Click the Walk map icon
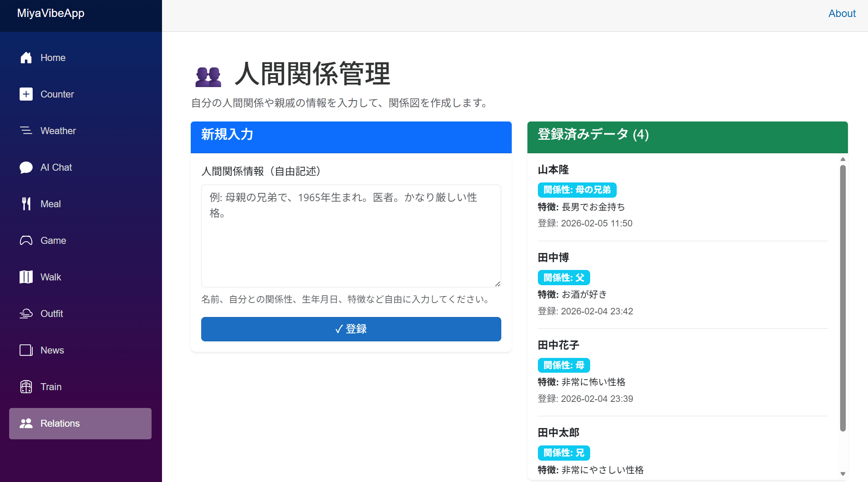Viewport: 868px width, 482px height. tap(26, 277)
